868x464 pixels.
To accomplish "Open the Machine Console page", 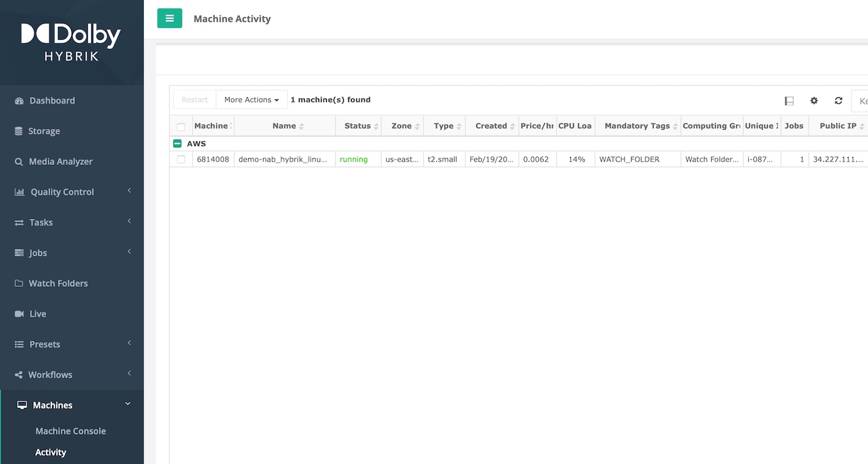I will (x=70, y=431).
